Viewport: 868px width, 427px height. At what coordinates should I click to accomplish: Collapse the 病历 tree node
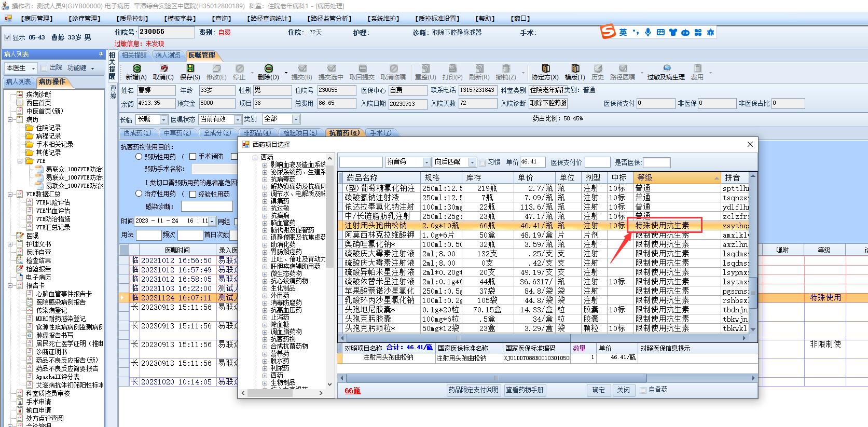click(11, 119)
